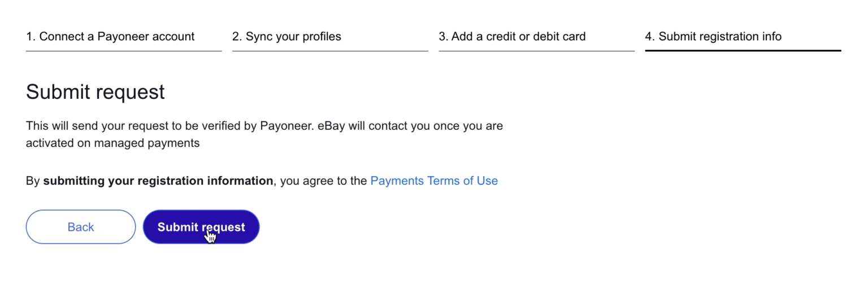This screenshot has width=868, height=293.
Task: Click the bold active line under step 4
Action: click(x=743, y=50)
